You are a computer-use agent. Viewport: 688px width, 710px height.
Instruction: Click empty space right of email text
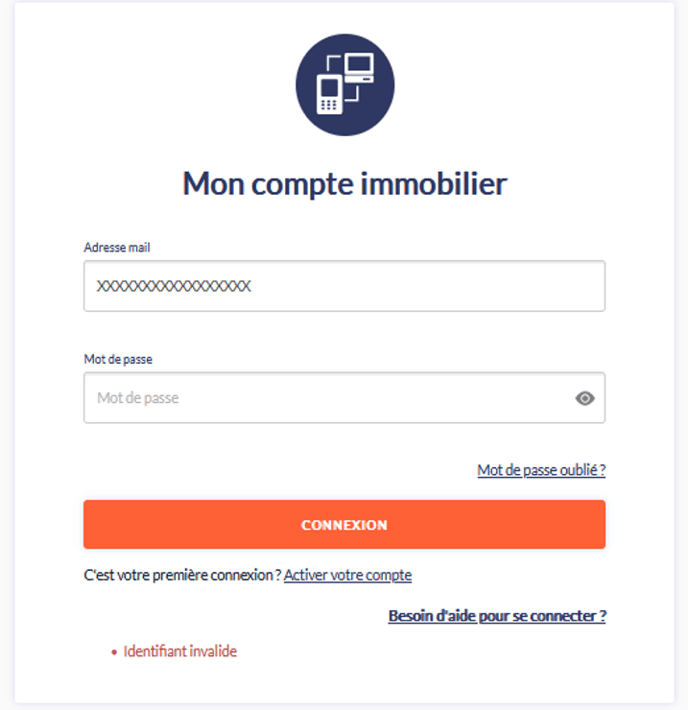426,286
